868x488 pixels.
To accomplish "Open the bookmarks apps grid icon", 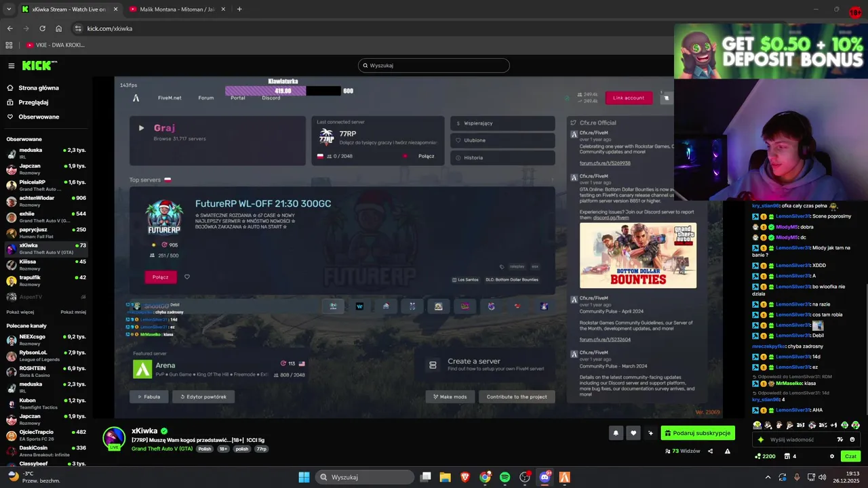I will pyautogui.click(x=9, y=45).
